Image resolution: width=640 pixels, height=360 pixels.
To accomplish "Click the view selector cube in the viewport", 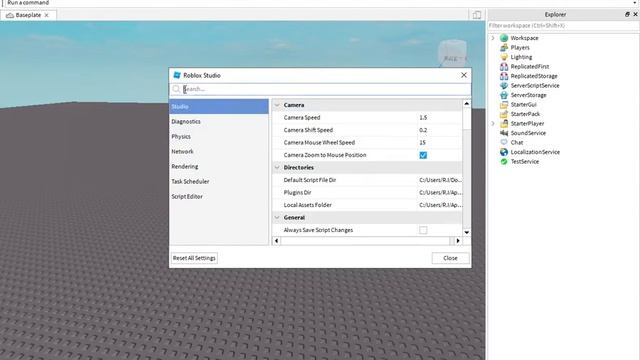I will tap(452, 54).
